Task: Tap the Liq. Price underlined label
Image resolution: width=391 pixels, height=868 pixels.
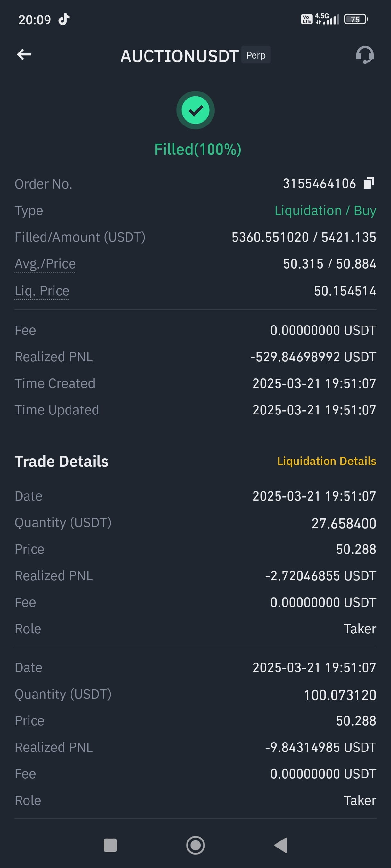Action: click(42, 291)
